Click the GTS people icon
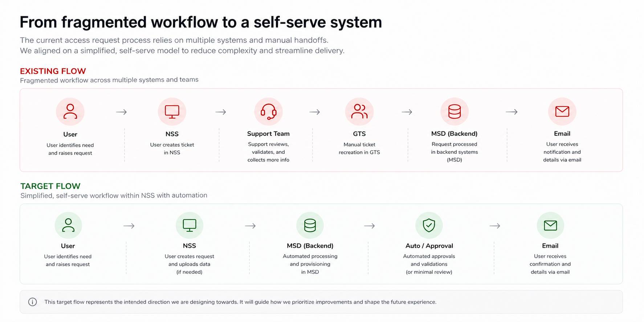This screenshot has width=644, height=322. coord(359,111)
